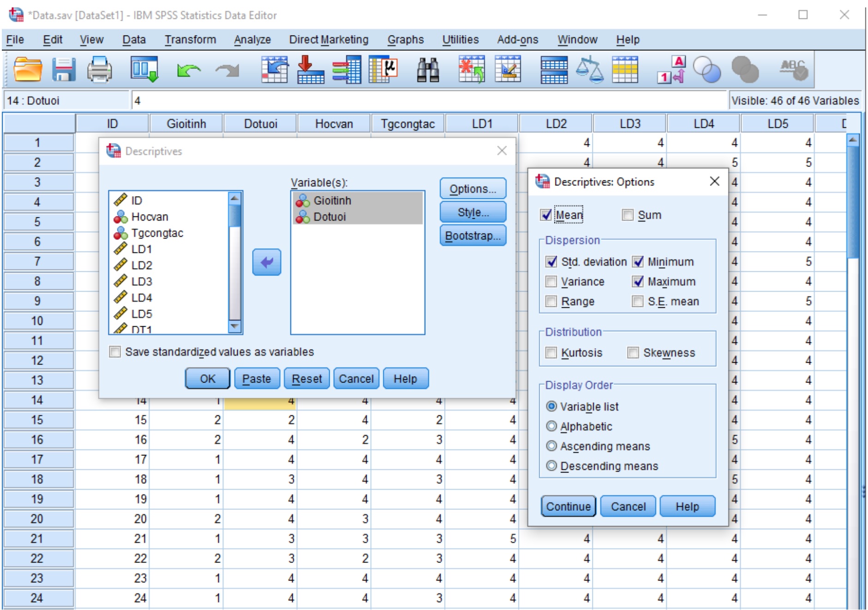
Task: Open the Utilities menu
Action: tap(460, 40)
